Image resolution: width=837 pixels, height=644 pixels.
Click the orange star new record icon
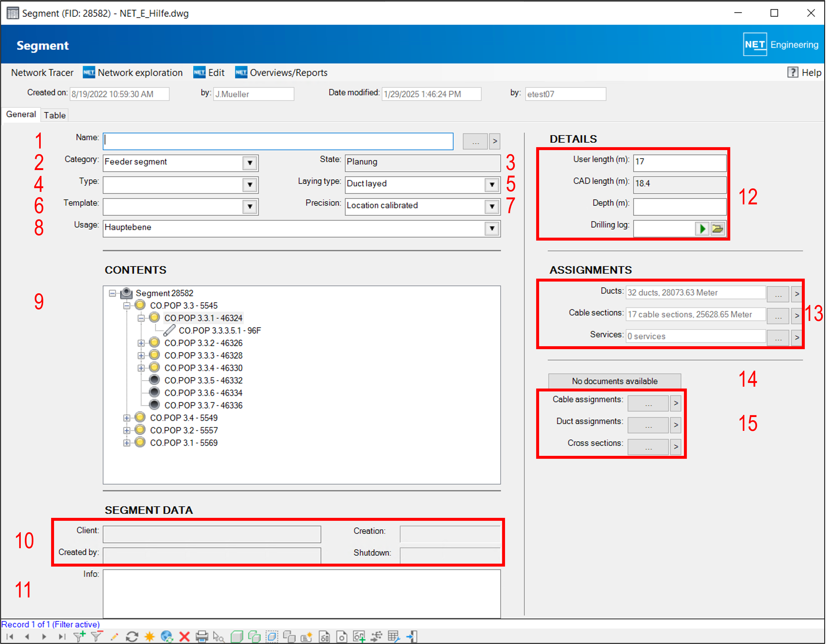[149, 636]
